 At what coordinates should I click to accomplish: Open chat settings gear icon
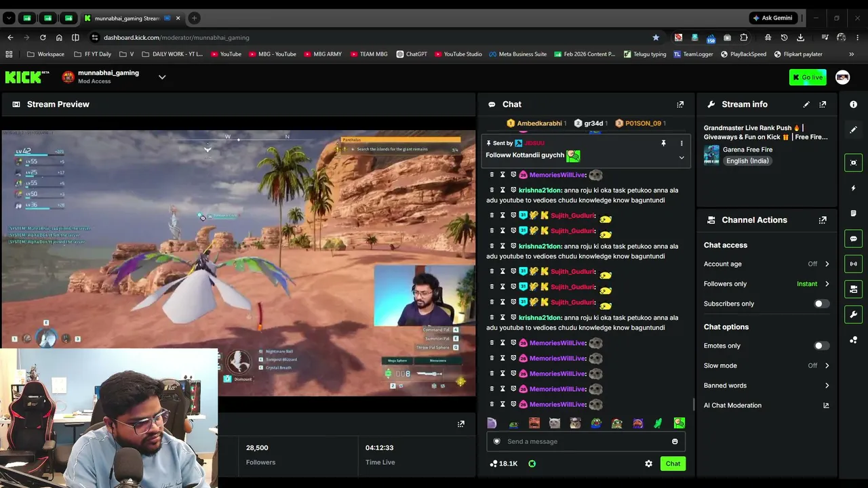coord(648,464)
